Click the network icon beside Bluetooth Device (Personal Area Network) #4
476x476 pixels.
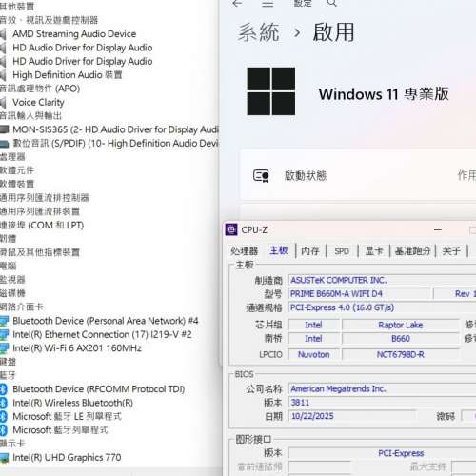click(x=4, y=321)
